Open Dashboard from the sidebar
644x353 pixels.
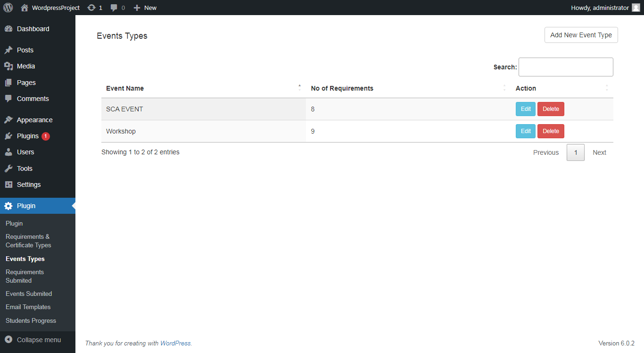pyautogui.click(x=33, y=29)
